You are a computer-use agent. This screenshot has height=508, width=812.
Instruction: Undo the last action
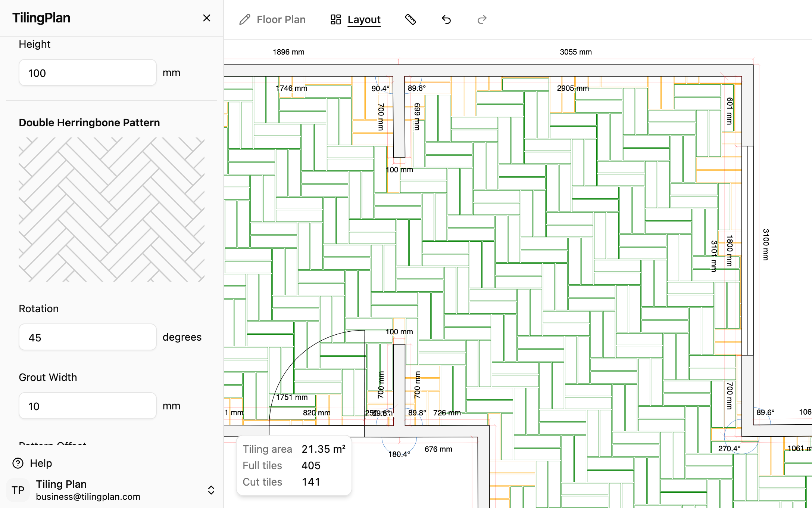click(446, 19)
